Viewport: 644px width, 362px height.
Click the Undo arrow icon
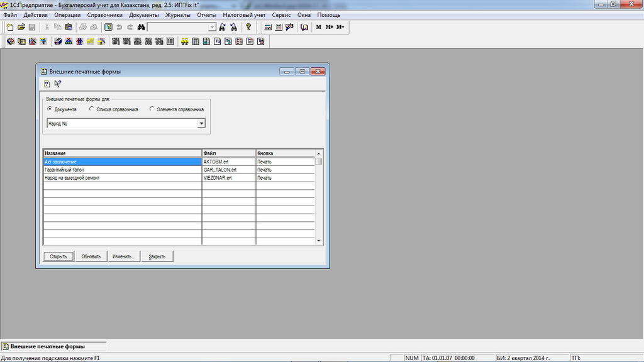click(x=119, y=27)
